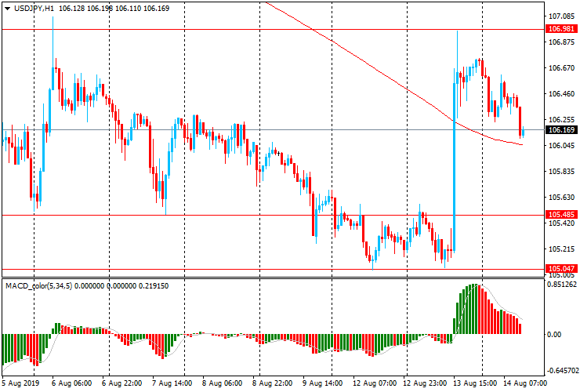Click the 13 Aug 15:00 time label
580x392 pixels.
pyautogui.click(x=475, y=383)
